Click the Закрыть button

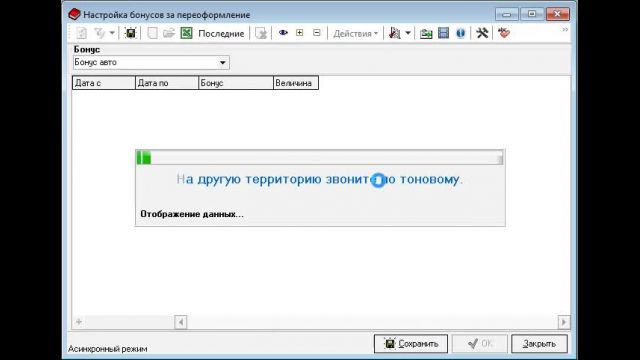539,344
